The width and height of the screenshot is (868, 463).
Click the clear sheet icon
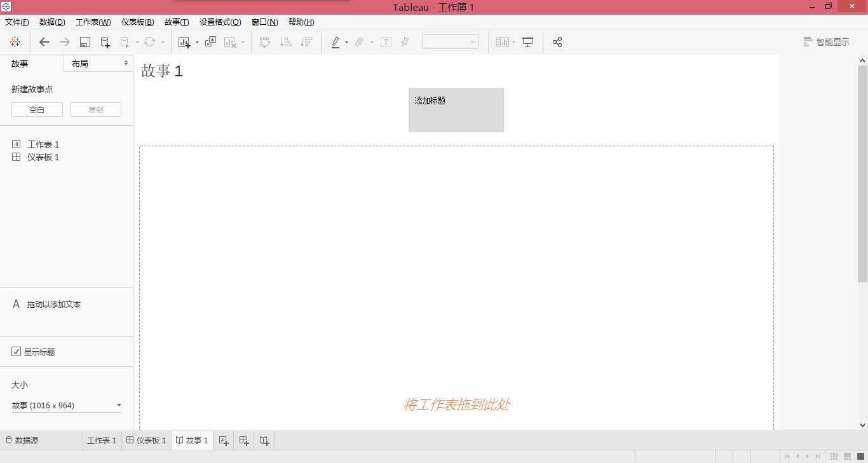click(x=231, y=42)
